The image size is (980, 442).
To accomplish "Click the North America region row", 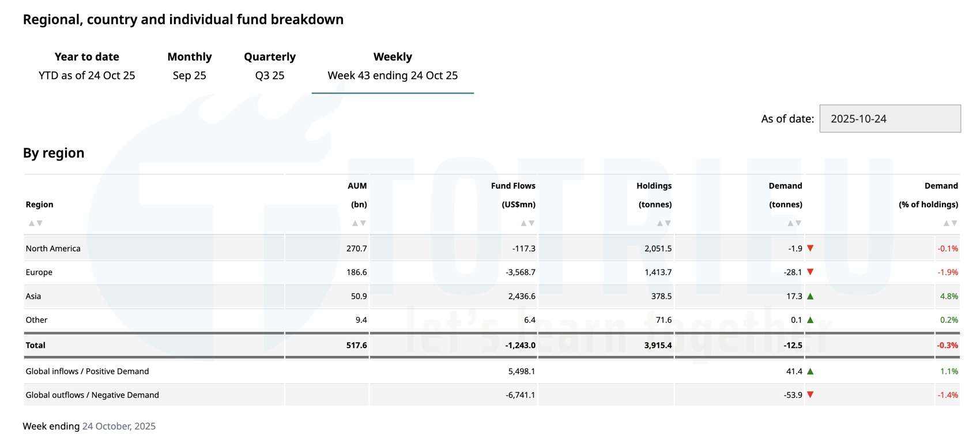I will point(53,249).
